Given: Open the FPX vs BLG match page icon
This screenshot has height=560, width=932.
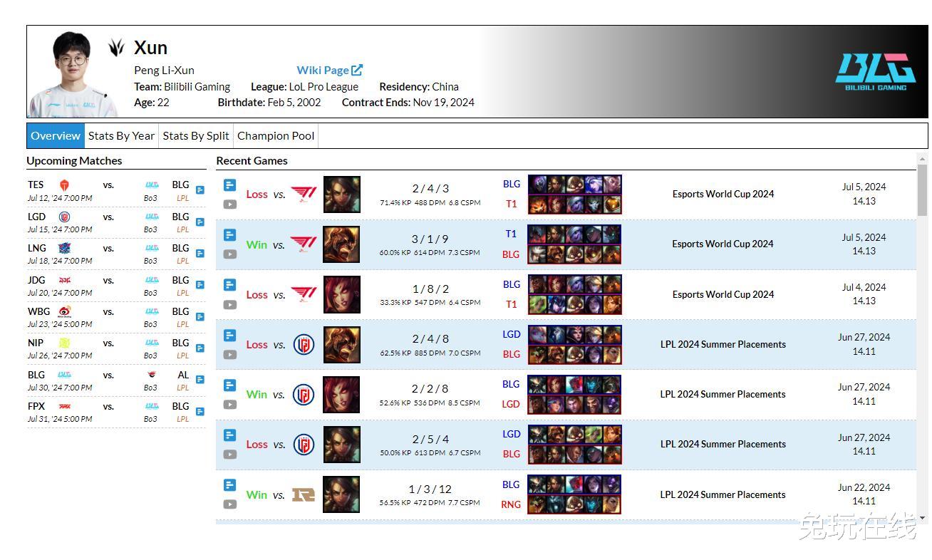Looking at the screenshot, I should point(200,412).
